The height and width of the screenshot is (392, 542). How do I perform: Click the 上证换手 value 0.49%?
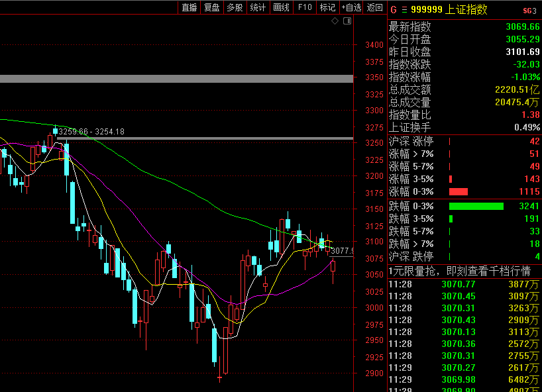[527, 127]
